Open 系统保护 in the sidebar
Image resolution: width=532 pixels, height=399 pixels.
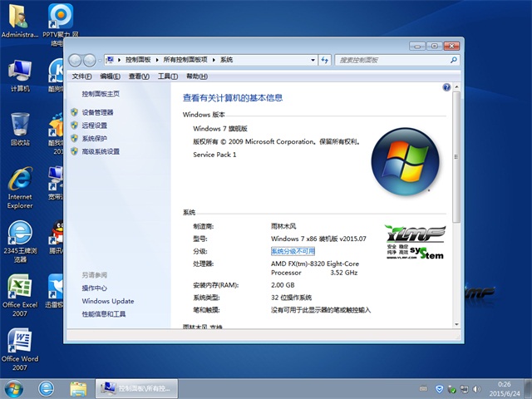tap(94, 139)
